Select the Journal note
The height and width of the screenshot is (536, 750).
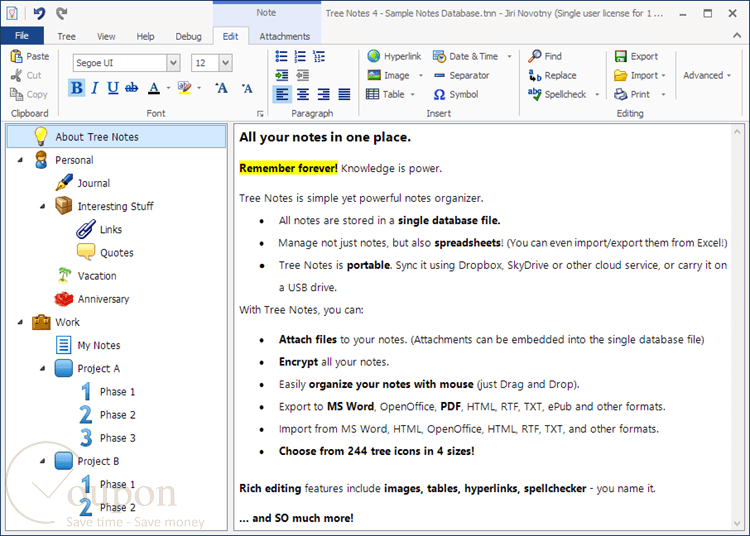tap(94, 183)
